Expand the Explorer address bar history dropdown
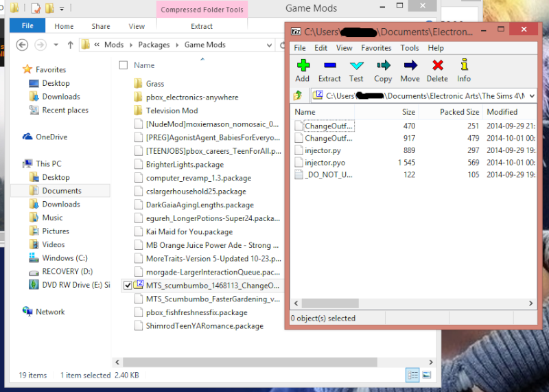 tap(269, 45)
